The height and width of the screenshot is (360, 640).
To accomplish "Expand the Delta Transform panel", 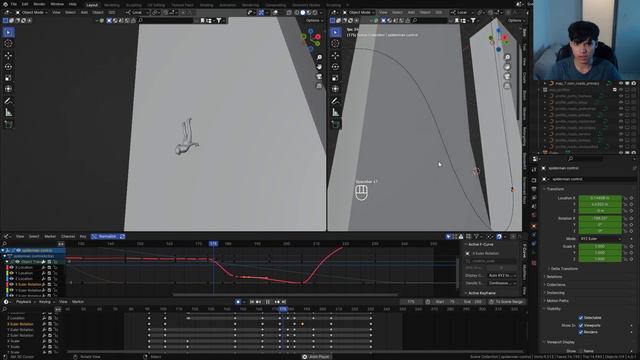I will [564, 269].
